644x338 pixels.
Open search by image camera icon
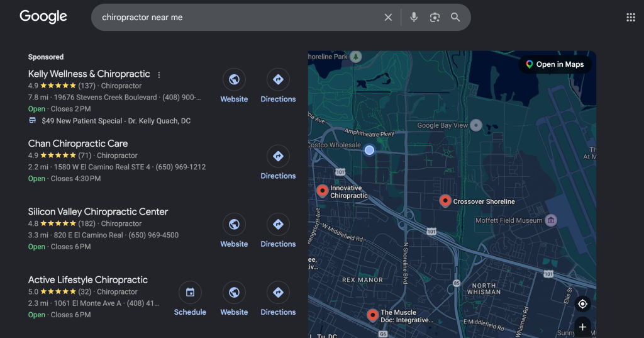(435, 17)
